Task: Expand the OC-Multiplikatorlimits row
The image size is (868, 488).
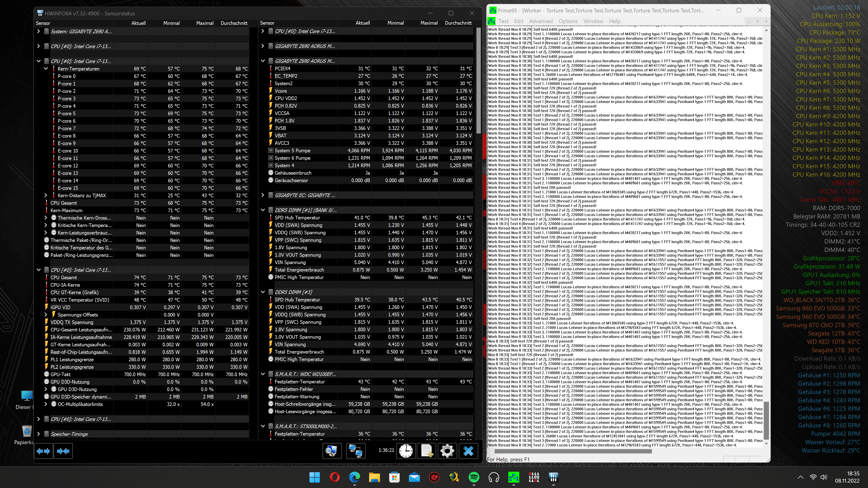Action: pyautogui.click(x=46, y=404)
